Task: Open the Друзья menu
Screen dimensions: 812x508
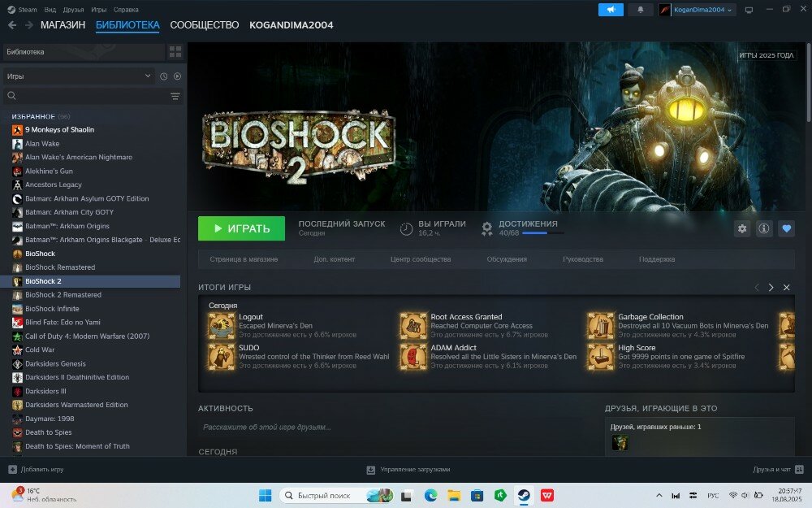Action: pyautogui.click(x=73, y=10)
